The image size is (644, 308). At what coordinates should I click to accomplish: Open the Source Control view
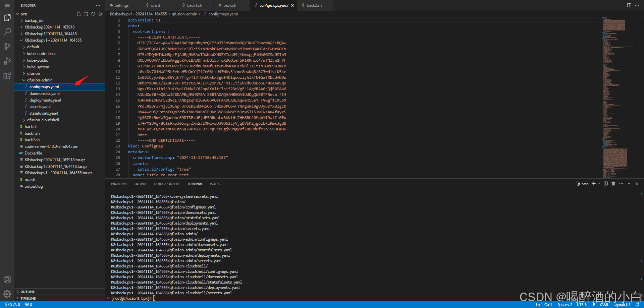click(x=7, y=47)
